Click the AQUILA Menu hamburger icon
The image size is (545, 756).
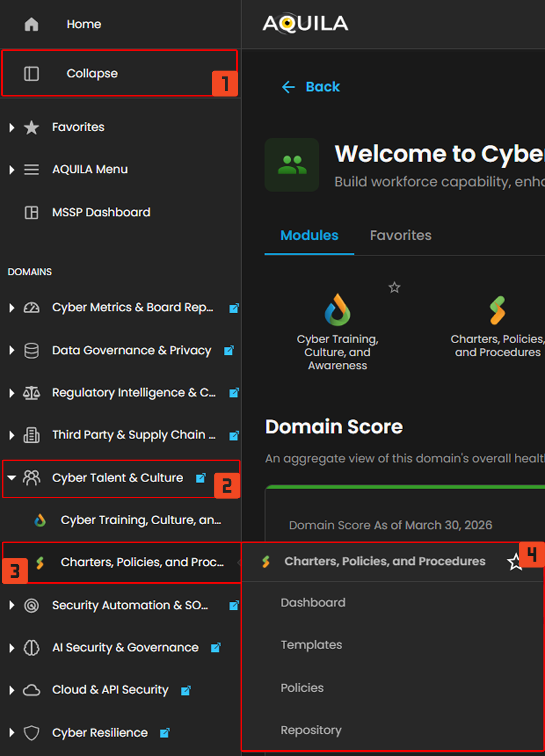tap(31, 169)
